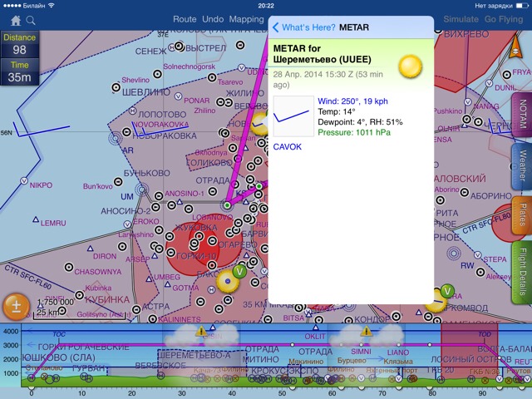The width and height of the screenshot is (532, 399).
Task: Tap green V marker near Kubinka area
Action: tap(239, 271)
